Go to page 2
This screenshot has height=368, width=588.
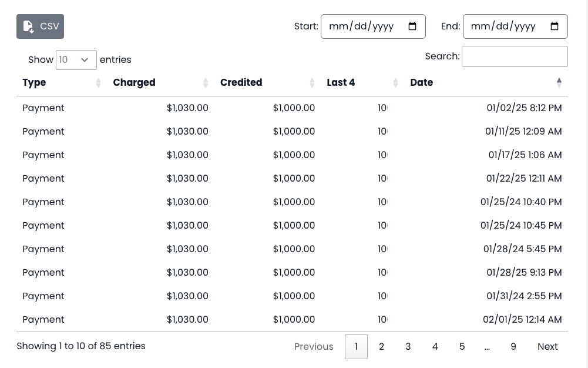381,347
